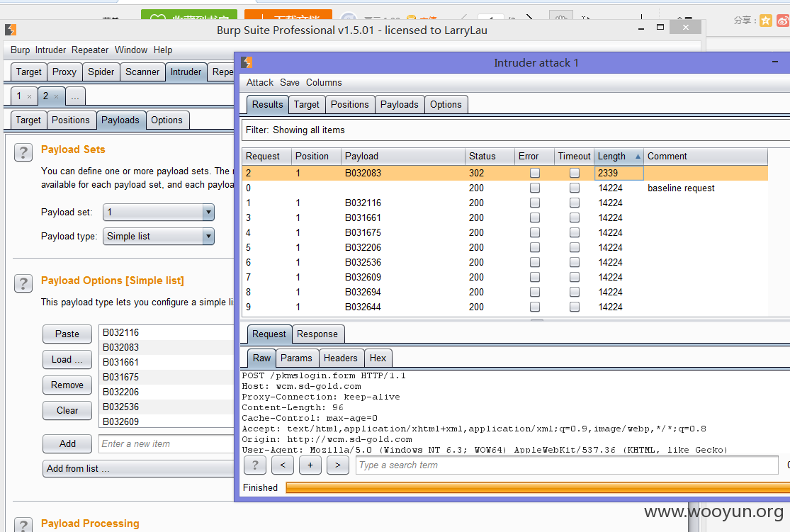Open the Columns menu
Image resolution: width=790 pixels, height=532 pixels.
[x=324, y=83]
